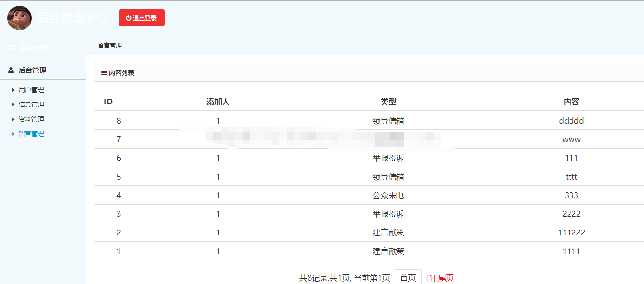The height and width of the screenshot is (284, 644).
Task: Click the 菜单列表 sidebar heading
Action: [x=34, y=48]
